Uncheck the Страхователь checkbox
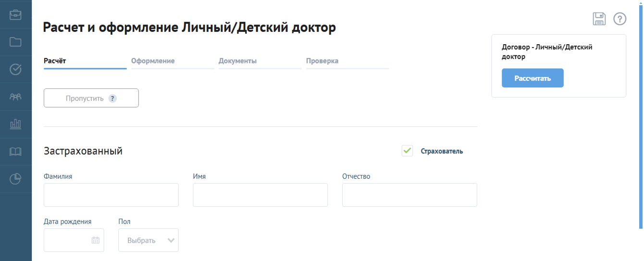644x261 pixels. 407,151
